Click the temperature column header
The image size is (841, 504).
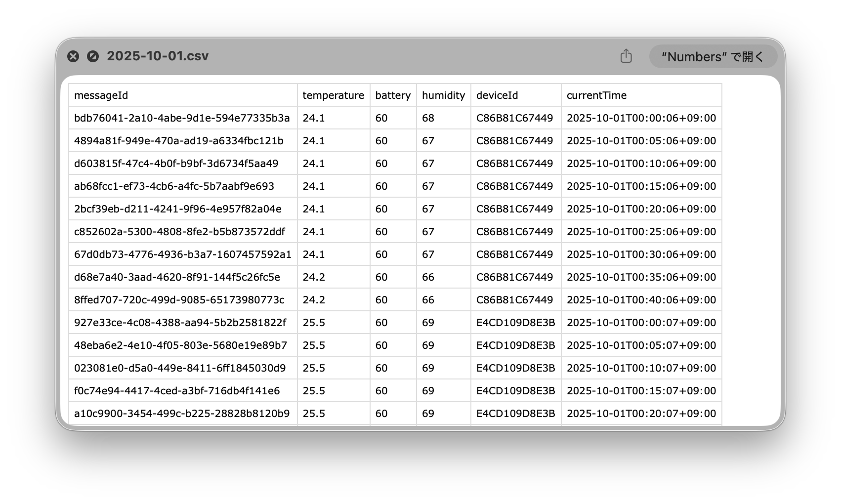pyautogui.click(x=334, y=95)
